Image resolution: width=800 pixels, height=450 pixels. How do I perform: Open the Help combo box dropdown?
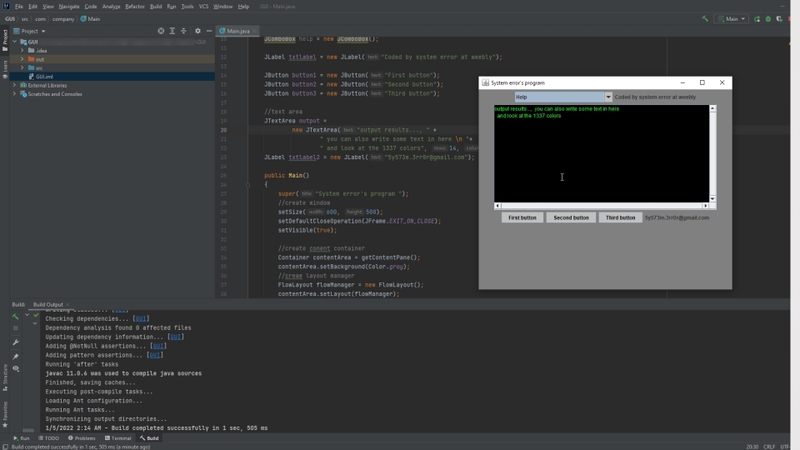tap(607, 97)
